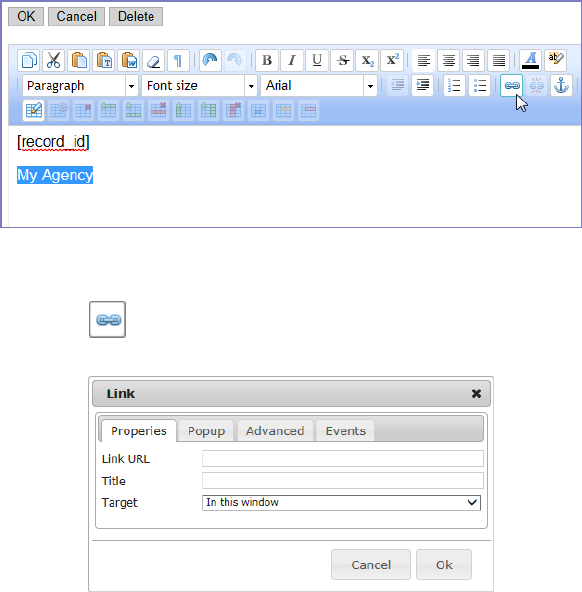Click the Ok button in the Link dialog
The width and height of the screenshot is (582, 592).
point(444,564)
